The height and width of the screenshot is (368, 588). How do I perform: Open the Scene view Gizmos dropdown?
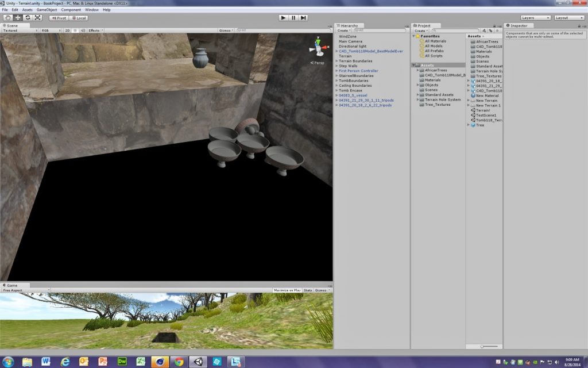click(226, 30)
